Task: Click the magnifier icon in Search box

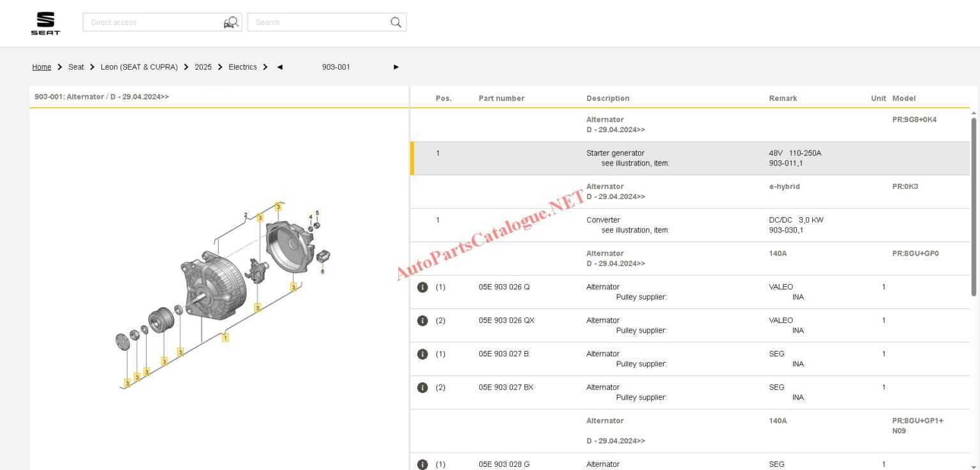Action: point(396,22)
